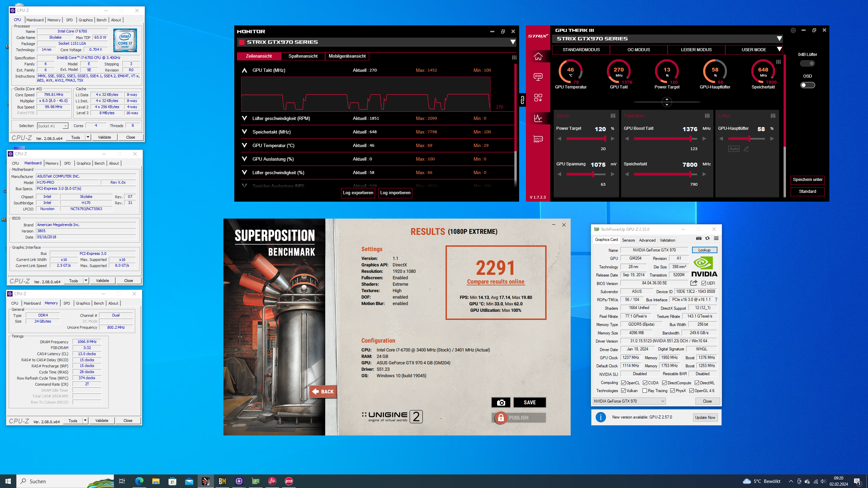The width and height of the screenshot is (868, 488).
Task: Switch to the Sensors tab in GPU-Z
Action: point(628,240)
